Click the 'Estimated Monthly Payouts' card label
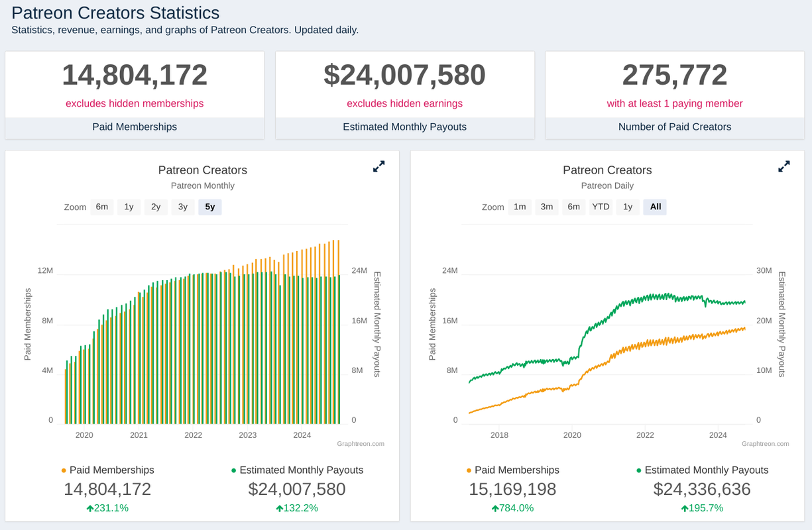Screen dimensions: 812x530 [405, 127]
